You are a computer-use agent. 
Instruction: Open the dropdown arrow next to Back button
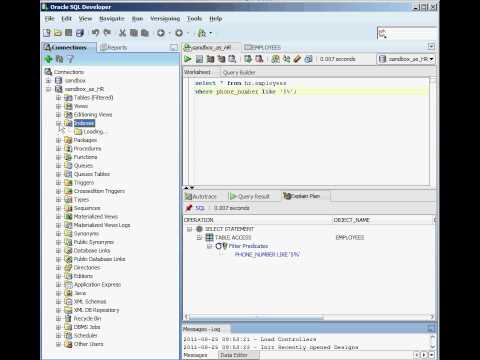[169, 33]
